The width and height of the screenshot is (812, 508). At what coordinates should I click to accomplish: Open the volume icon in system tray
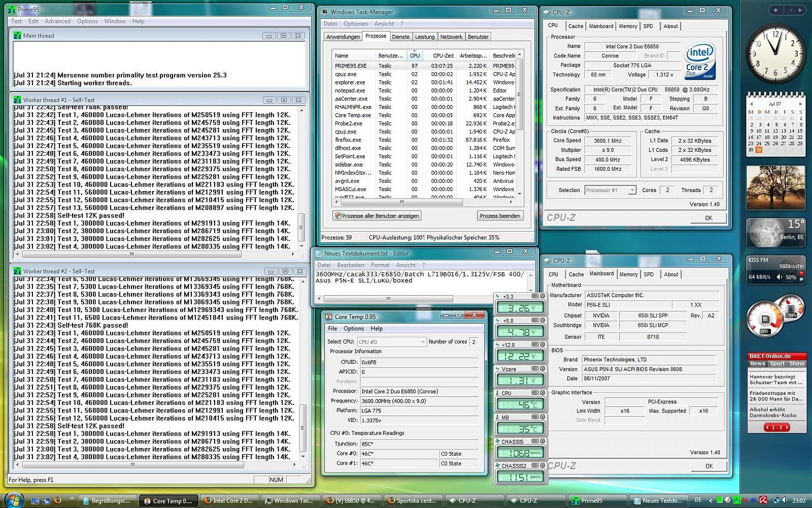(x=783, y=500)
